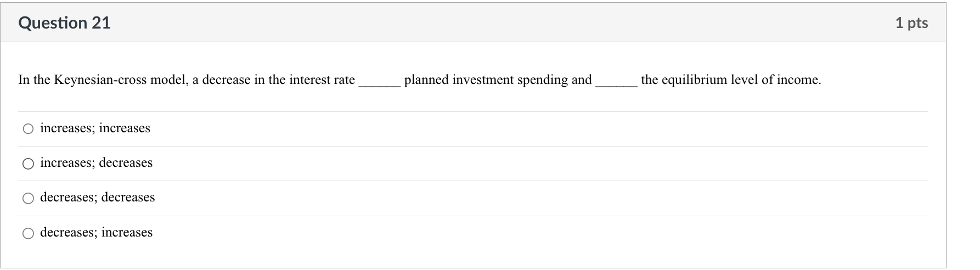Image resolution: width=980 pixels, height=270 pixels.
Task: Click the gray question header bar
Action: 473,22
